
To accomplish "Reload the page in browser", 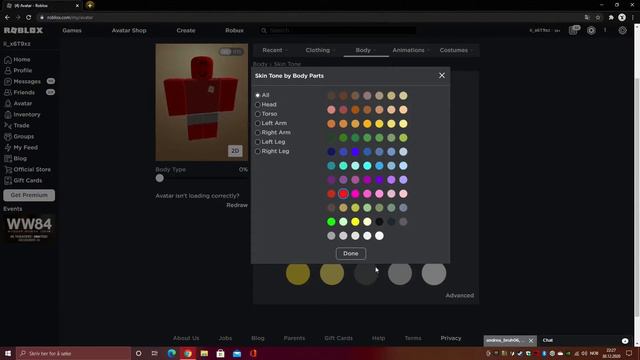I will point(29,18).
